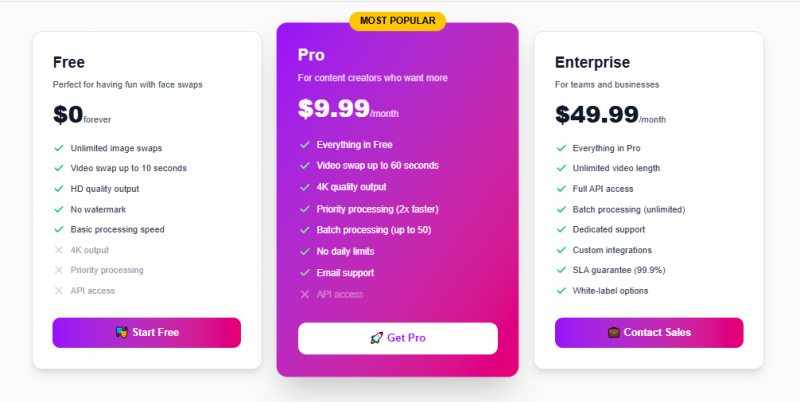This screenshot has height=402, width=800.
Task: Click the rocket icon on Get Pro
Action: (x=376, y=338)
